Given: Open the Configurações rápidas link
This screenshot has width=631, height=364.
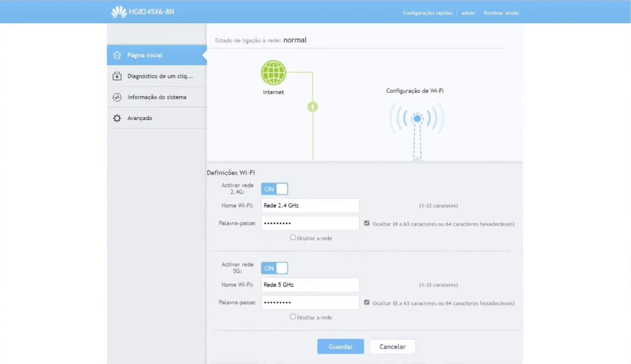Looking at the screenshot, I should (427, 13).
